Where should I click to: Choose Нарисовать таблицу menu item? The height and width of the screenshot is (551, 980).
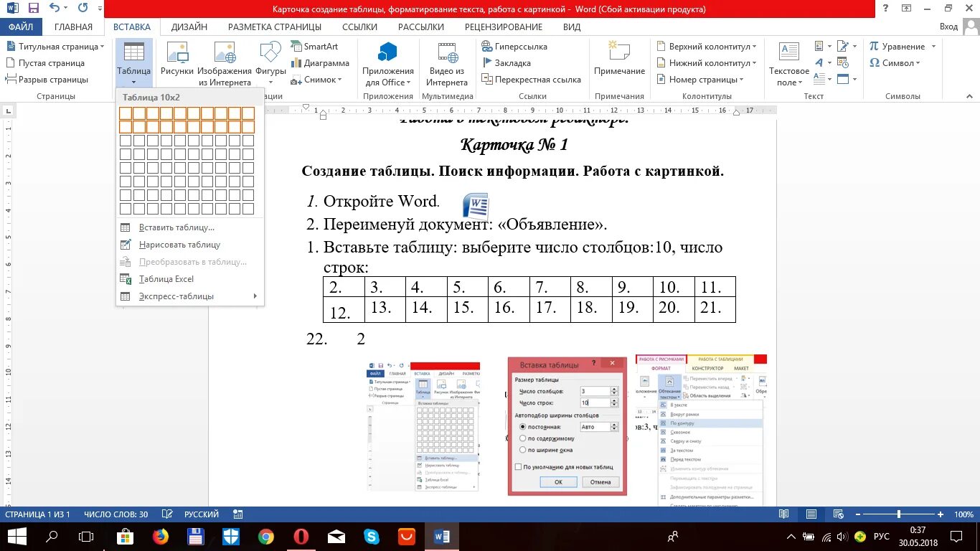(190, 245)
